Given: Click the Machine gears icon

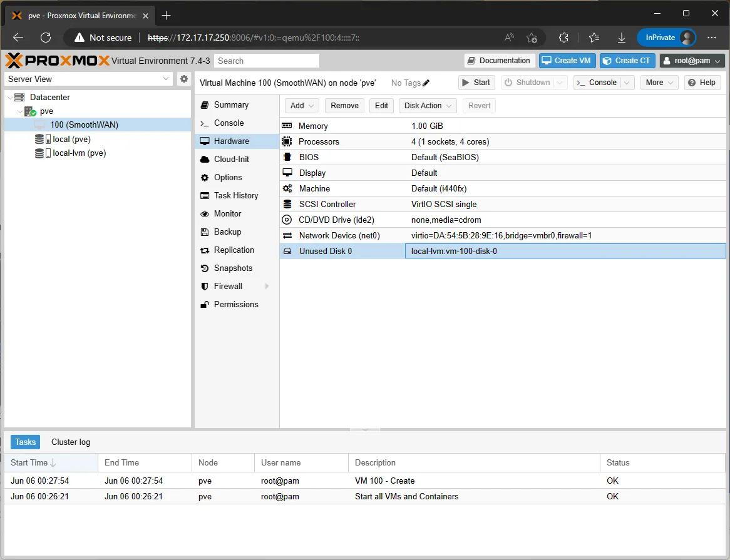Looking at the screenshot, I should click(x=287, y=188).
